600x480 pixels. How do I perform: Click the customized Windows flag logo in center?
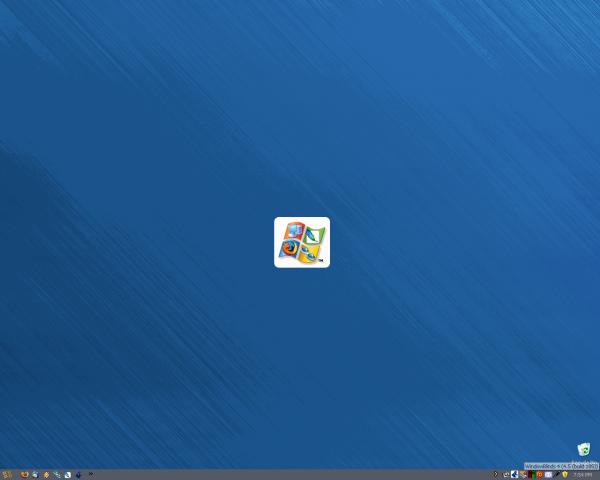click(x=302, y=242)
